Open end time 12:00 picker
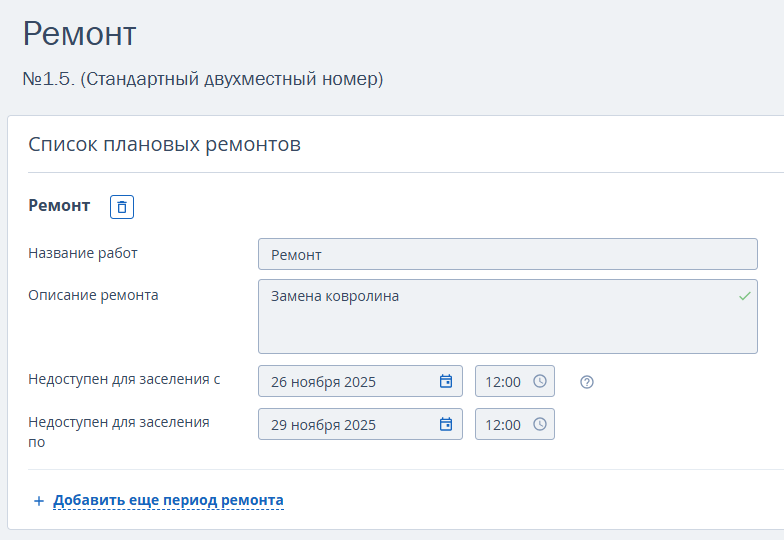 coord(503,424)
